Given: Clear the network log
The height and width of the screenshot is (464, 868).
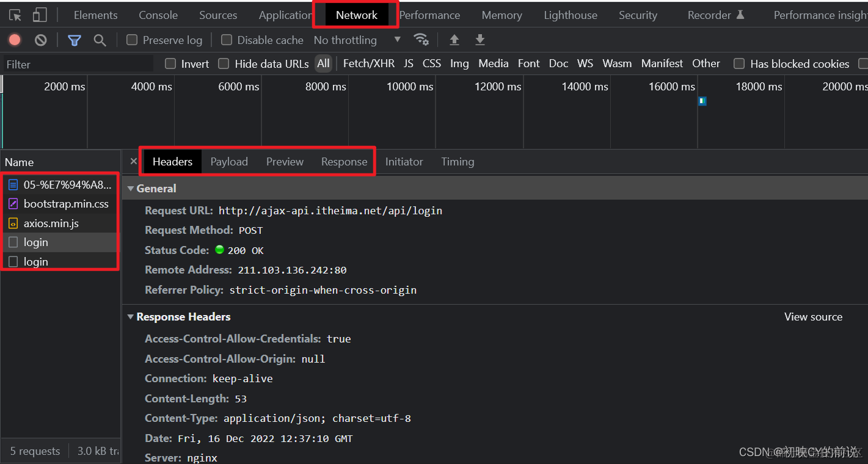Looking at the screenshot, I should [x=41, y=40].
